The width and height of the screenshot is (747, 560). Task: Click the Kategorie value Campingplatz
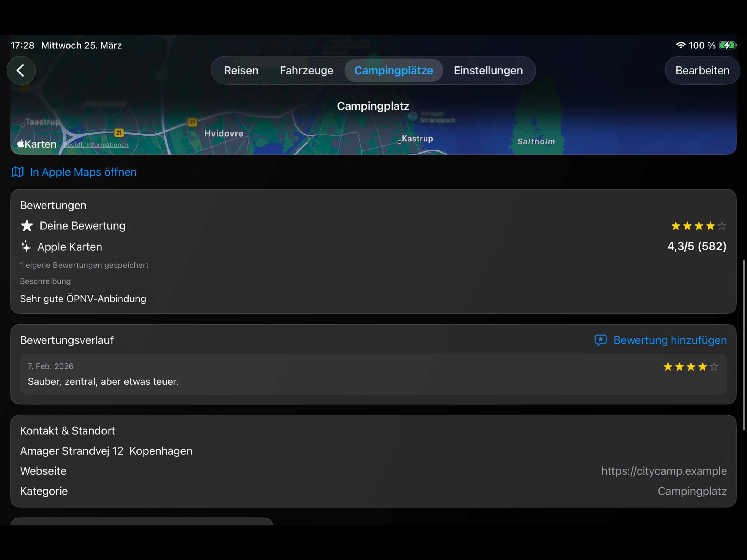(x=692, y=491)
